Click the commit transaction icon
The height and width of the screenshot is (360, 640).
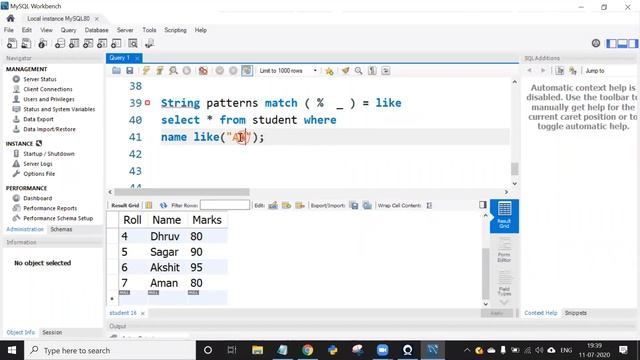220,71
